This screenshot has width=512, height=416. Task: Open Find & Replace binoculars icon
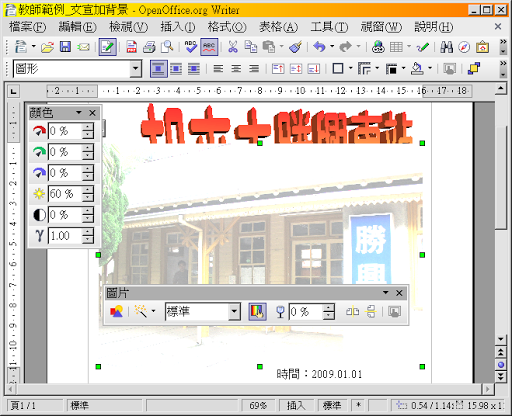click(447, 47)
